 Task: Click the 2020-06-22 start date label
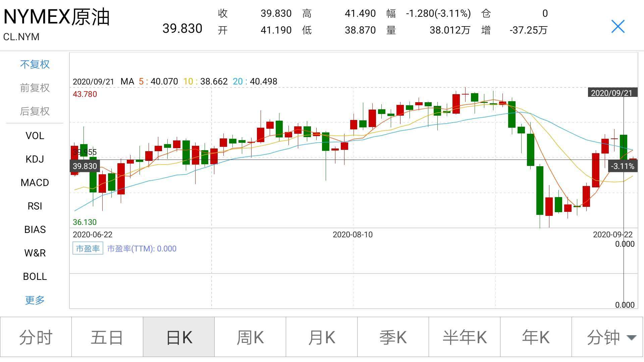coord(93,235)
